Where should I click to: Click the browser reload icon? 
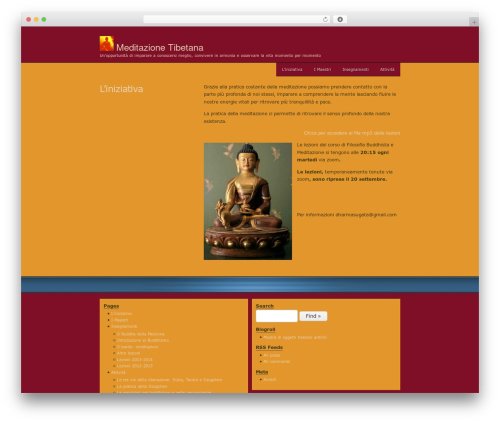point(325,19)
